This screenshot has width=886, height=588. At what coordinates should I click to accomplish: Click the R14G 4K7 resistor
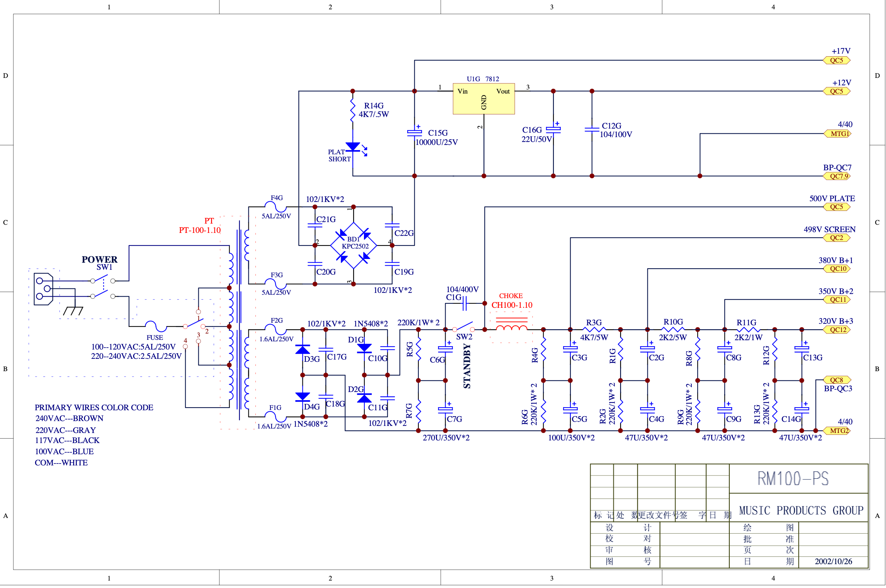pyautogui.click(x=352, y=111)
